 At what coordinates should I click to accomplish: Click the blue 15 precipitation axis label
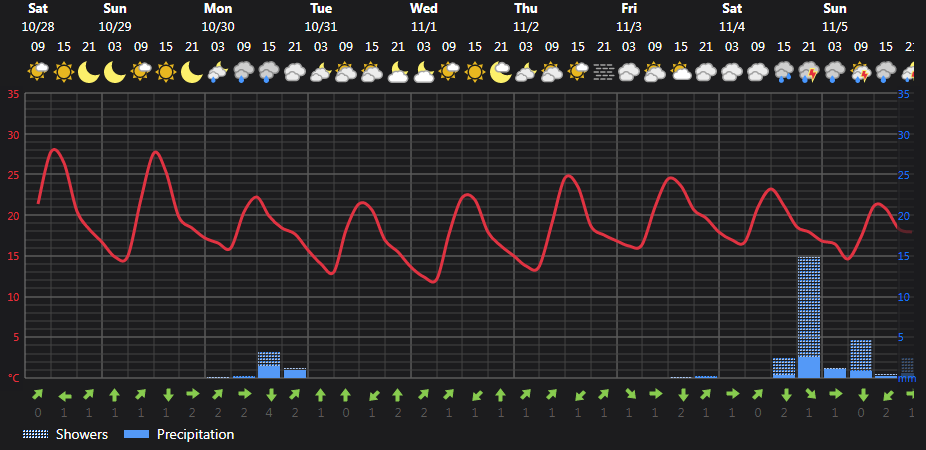[x=904, y=256]
